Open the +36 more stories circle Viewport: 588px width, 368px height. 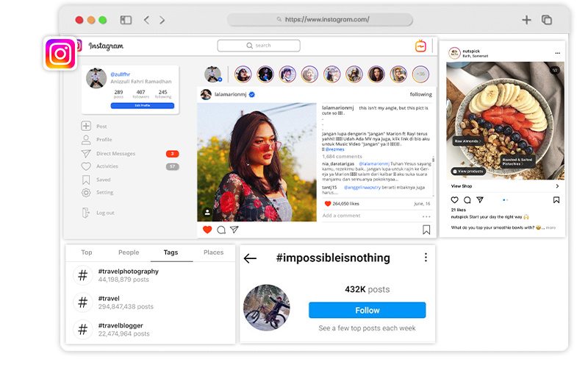[x=420, y=74]
